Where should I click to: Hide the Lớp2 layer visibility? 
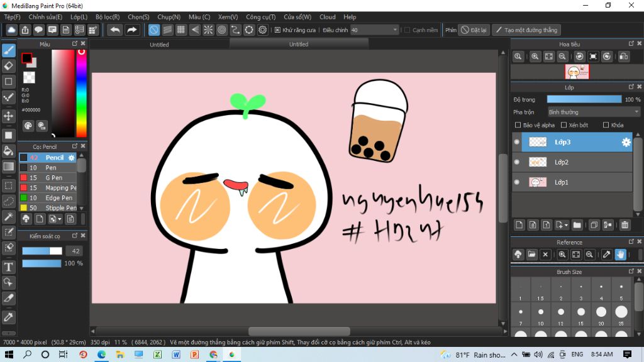(x=517, y=162)
